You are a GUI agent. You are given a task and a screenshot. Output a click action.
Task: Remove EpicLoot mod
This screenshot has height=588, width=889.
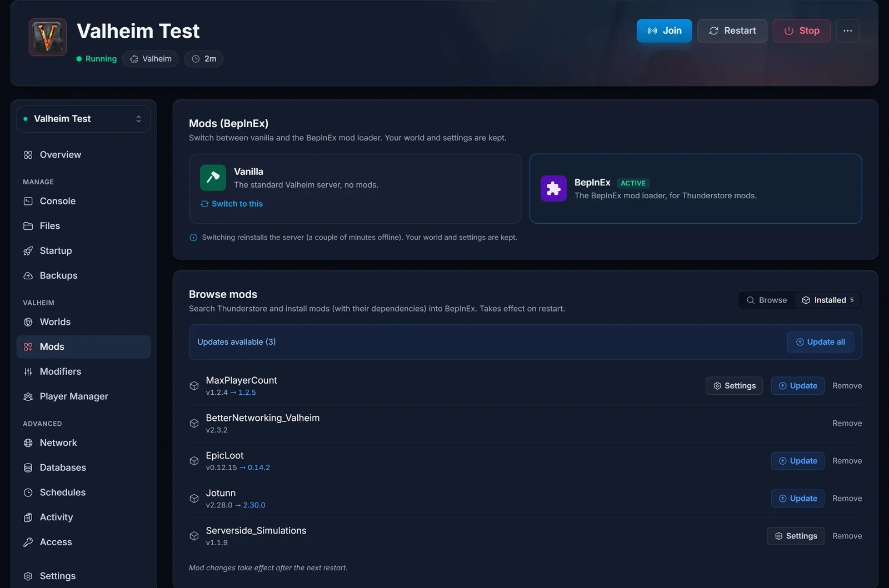tap(847, 461)
